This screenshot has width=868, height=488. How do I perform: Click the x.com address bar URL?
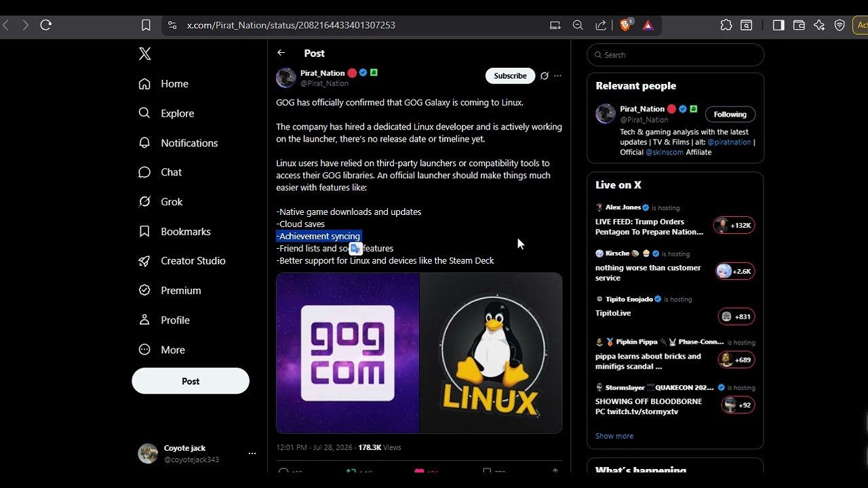pos(291,25)
